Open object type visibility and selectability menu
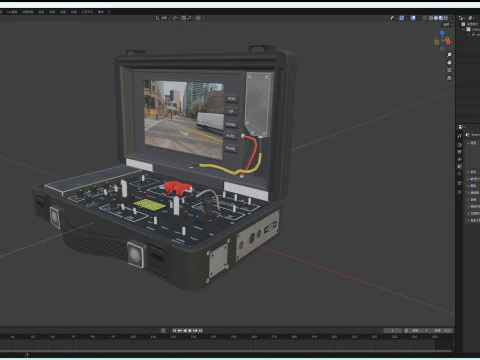Viewport: 480px width, 360px height. click(393, 18)
